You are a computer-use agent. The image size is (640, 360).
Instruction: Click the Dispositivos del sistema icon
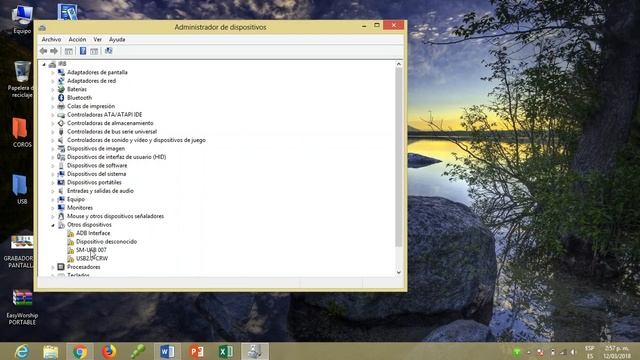(61, 174)
